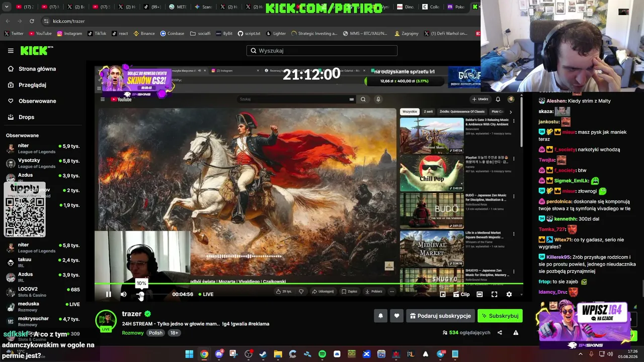Pause the Kick stream player
This screenshot has height=362, width=644.
point(108,294)
